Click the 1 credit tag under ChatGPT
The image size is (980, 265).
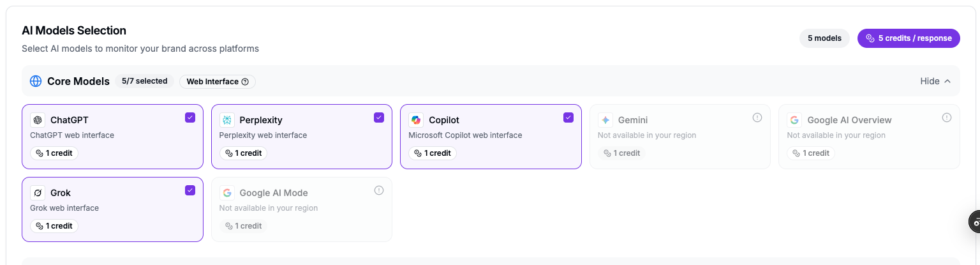(x=54, y=153)
